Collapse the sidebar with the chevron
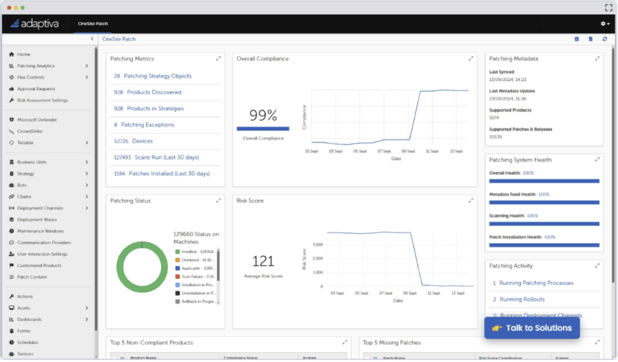618x362 pixels. point(92,39)
